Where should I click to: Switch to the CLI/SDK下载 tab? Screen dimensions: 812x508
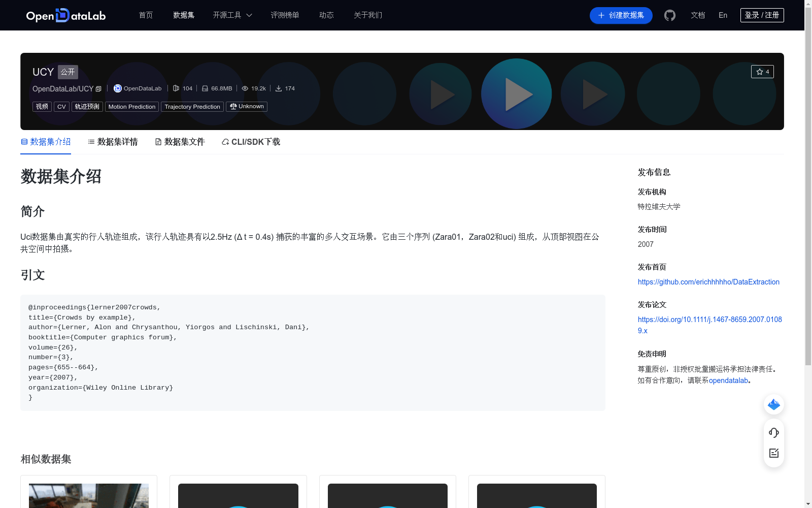pyautogui.click(x=251, y=142)
